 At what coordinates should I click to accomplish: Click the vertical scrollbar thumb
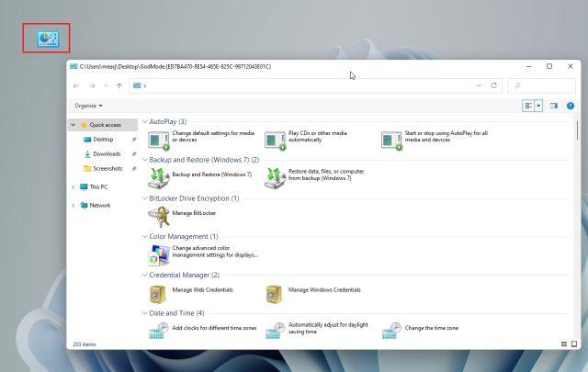tap(577, 130)
